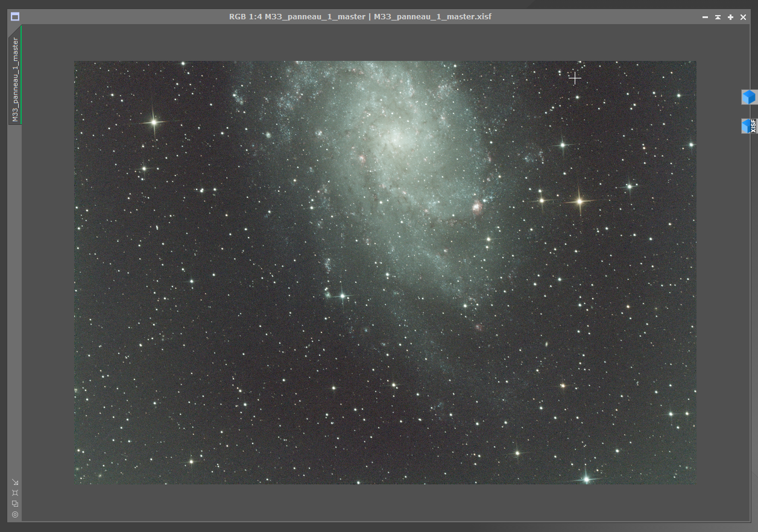Click the diagonal resize arrow icon
This screenshot has width=758, height=532.
tap(15, 482)
